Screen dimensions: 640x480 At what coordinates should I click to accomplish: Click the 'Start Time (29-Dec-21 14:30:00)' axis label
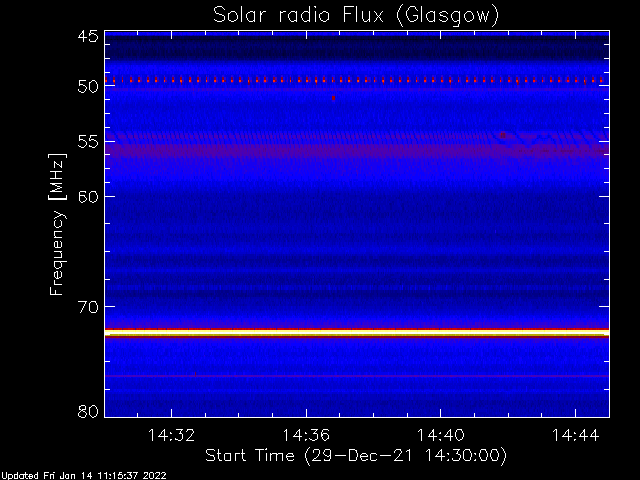(x=356, y=456)
